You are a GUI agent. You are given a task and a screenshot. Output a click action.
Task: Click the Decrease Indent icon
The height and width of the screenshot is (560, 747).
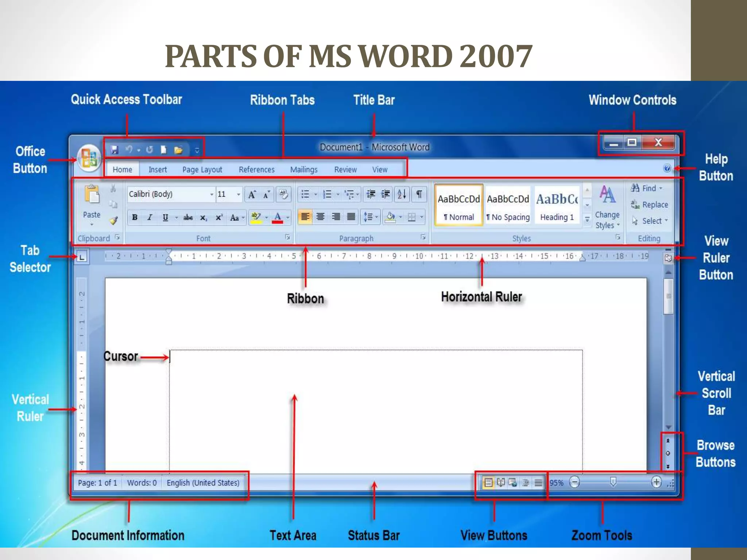[x=371, y=194]
